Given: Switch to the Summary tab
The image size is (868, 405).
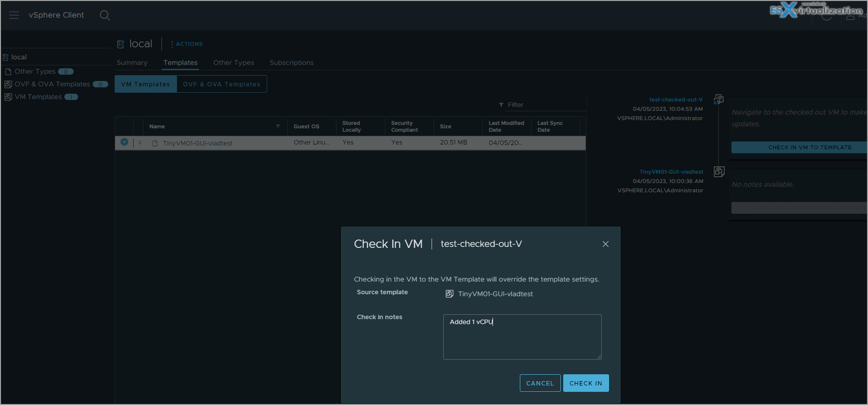Looking at the screenshot, I should 132,62.
